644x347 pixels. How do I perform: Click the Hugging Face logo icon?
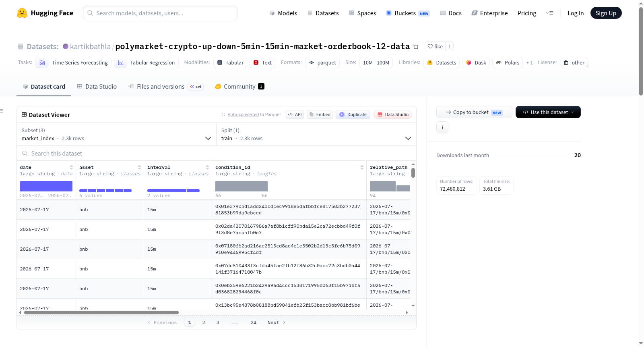tap(22, 13)
